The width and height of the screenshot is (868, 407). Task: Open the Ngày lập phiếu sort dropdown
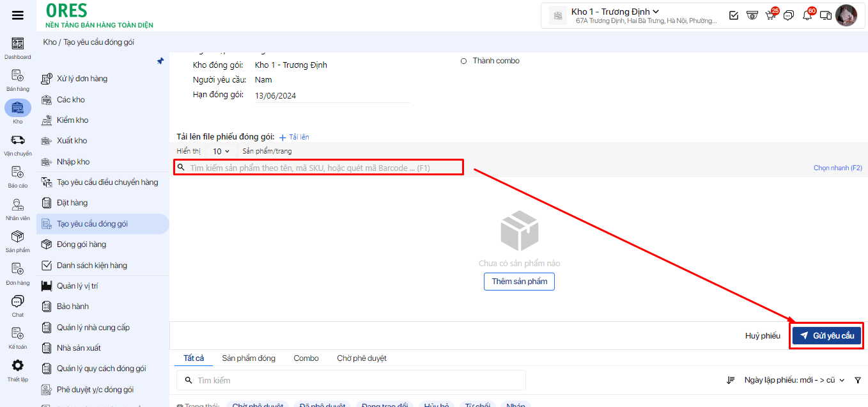pyautogui.click(x=794, y=380)
